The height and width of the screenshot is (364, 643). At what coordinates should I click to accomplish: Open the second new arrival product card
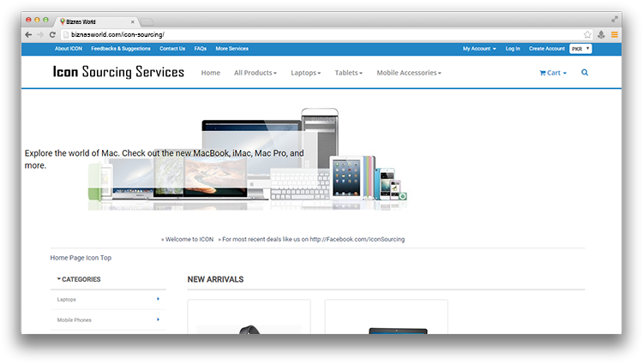[x=387, y=317]
